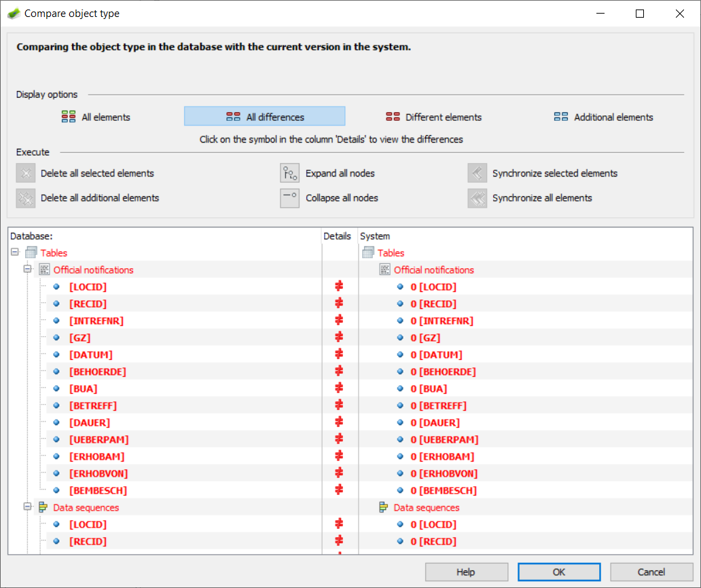Click the Expand all nodes icon
The height and width of the screenshot is (588, 701).
[289, 172]
